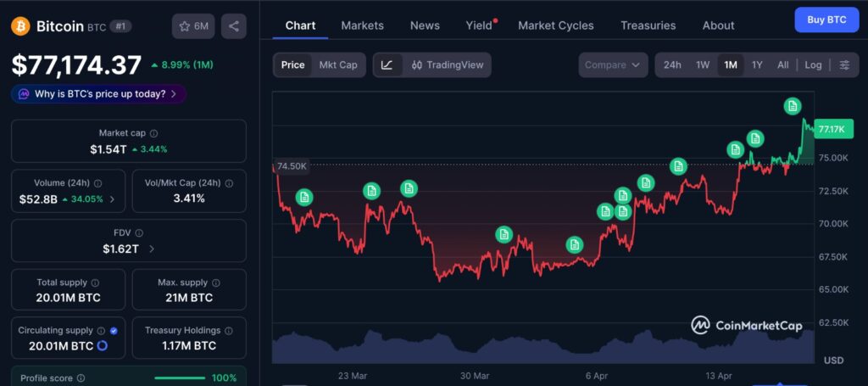Open the topmost news marker above 77.17K
Image resolution: width=868 pixels, height=386 pixels.
793,106
